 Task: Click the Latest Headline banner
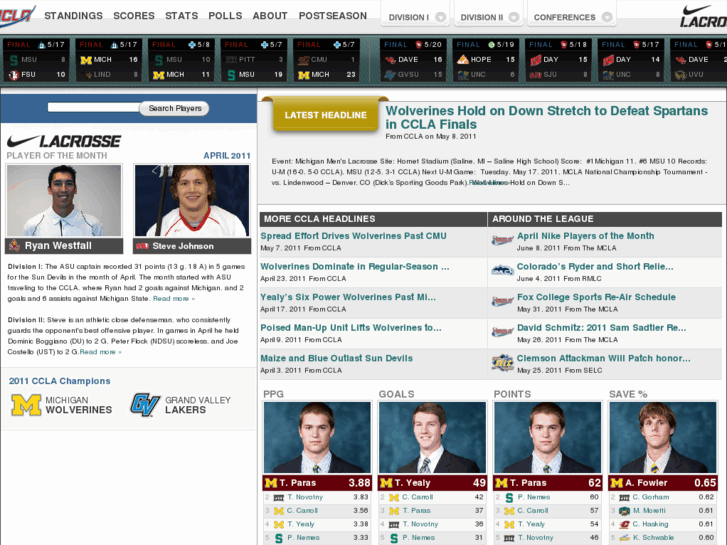pyautogui.click(x=325, y=115)
